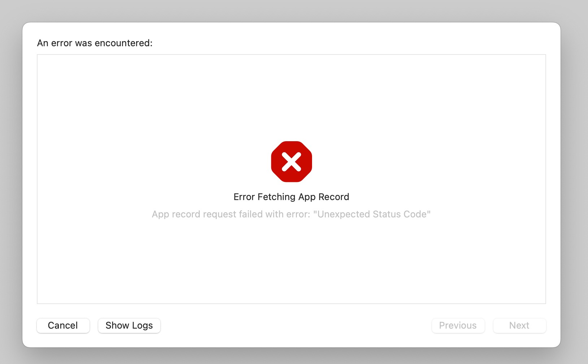Image resolution: width=588 pixels, height=364 pixels.
Task: Click the white X inside the octagon
Action: pos(291,161)
